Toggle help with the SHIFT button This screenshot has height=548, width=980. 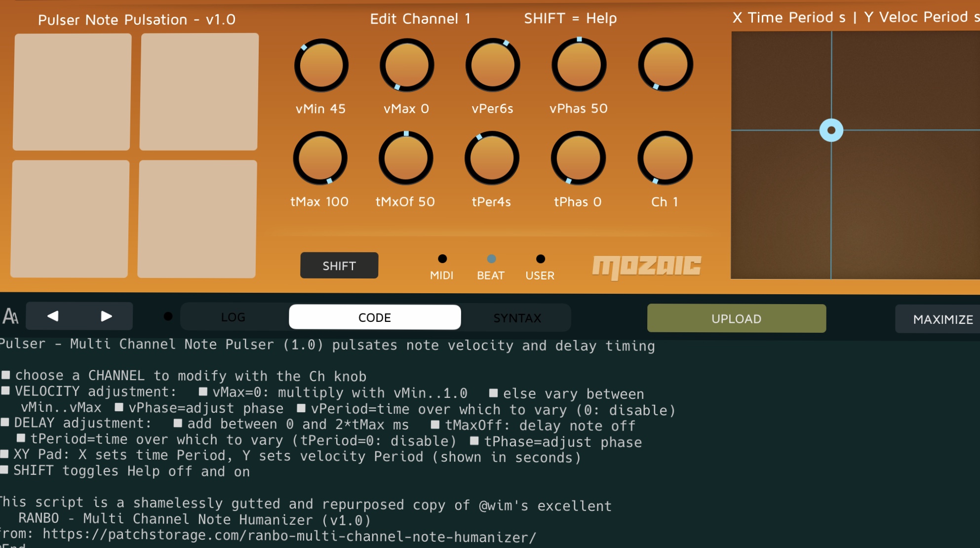point(339,266)
